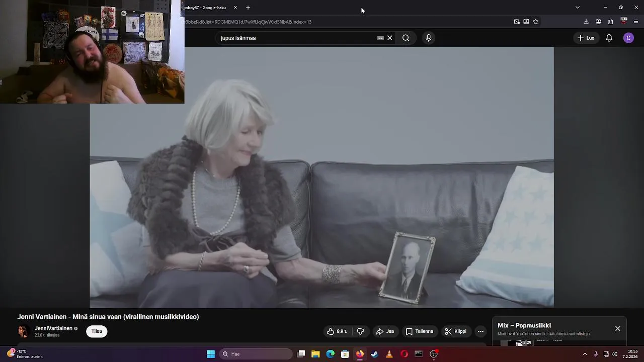Click the browser URL address field
Viewport: 644px width, 362px height.
(347, 22)
